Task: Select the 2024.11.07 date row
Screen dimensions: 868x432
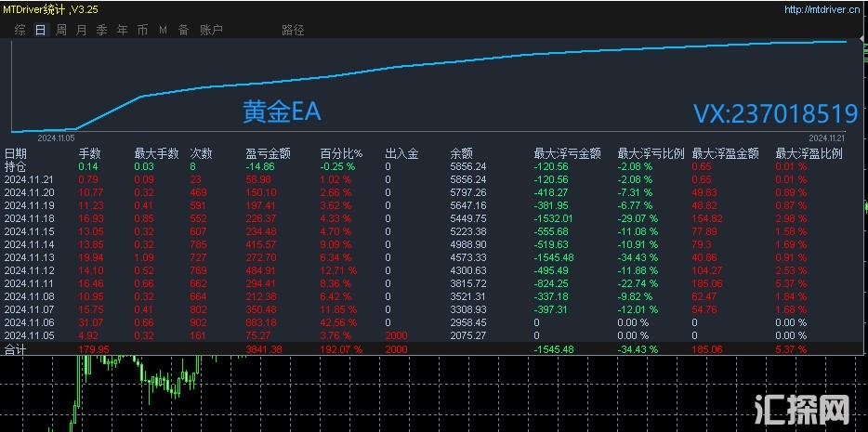Action: (x=434, y=309)
